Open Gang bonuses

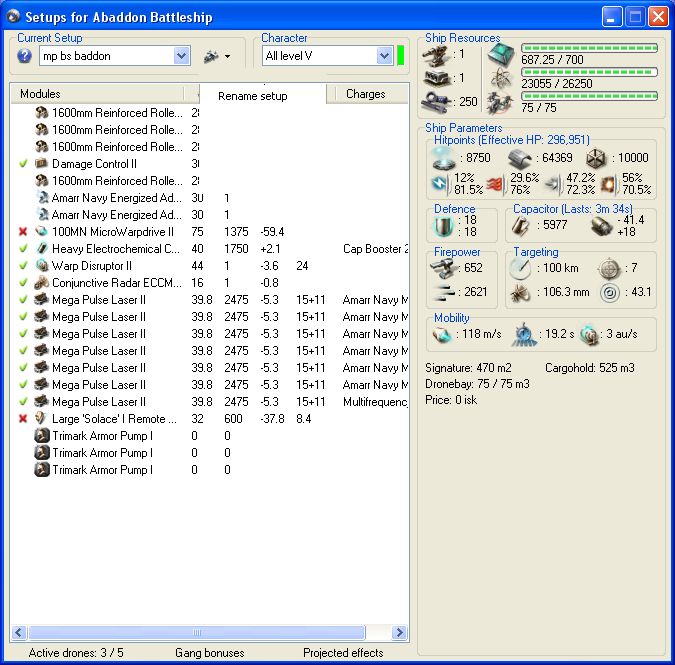(x=210, y=653)
